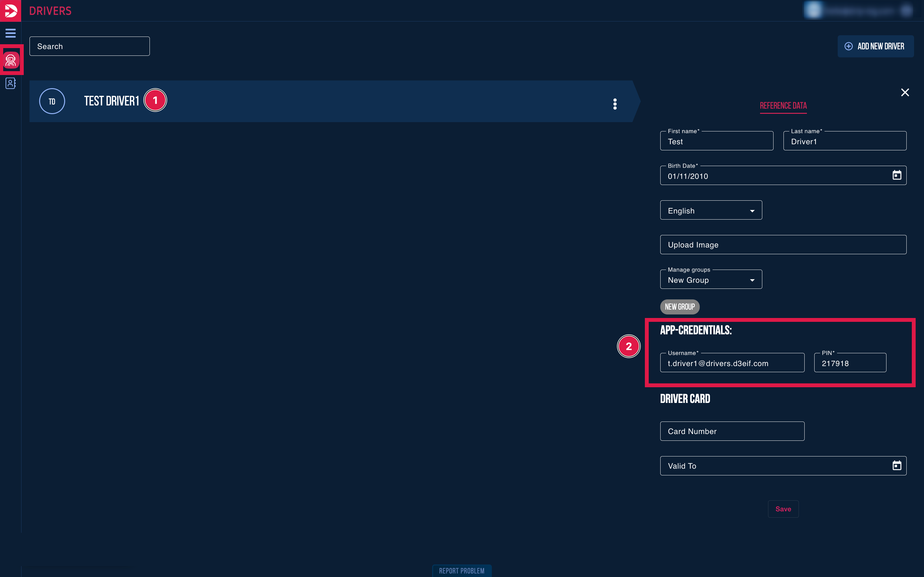Click the TD driver avatar circle
The height and width of the screenshot is (577, 924).
pyautogui.click(x=52, y=101)
